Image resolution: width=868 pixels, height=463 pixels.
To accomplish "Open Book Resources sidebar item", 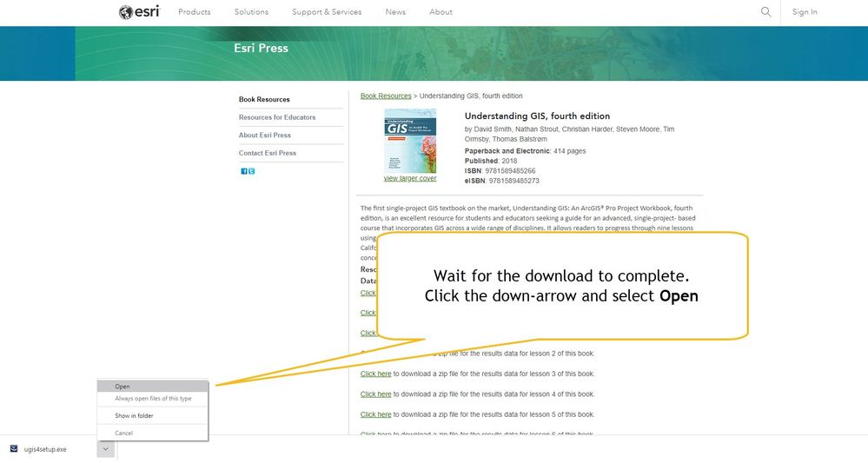I will (264, 100).
